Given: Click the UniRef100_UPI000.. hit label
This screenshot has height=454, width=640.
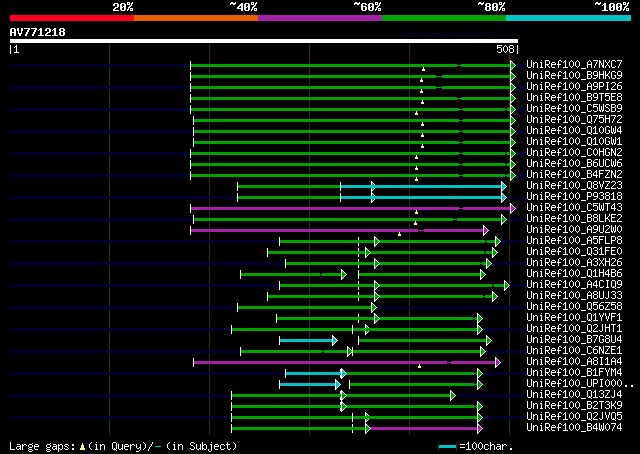Looking at the screenshot, I should point(580,384).
